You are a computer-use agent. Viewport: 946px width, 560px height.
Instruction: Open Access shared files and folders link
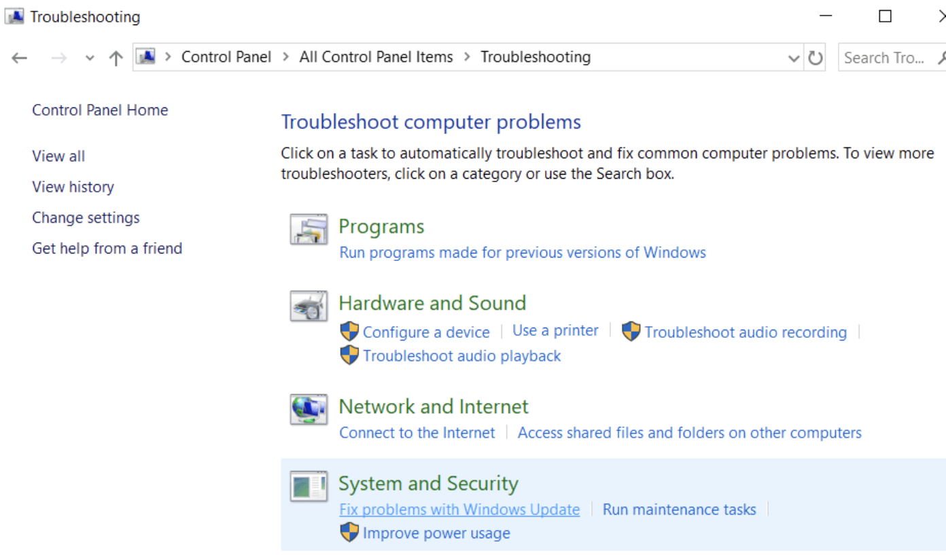click(x=690, y=433)
